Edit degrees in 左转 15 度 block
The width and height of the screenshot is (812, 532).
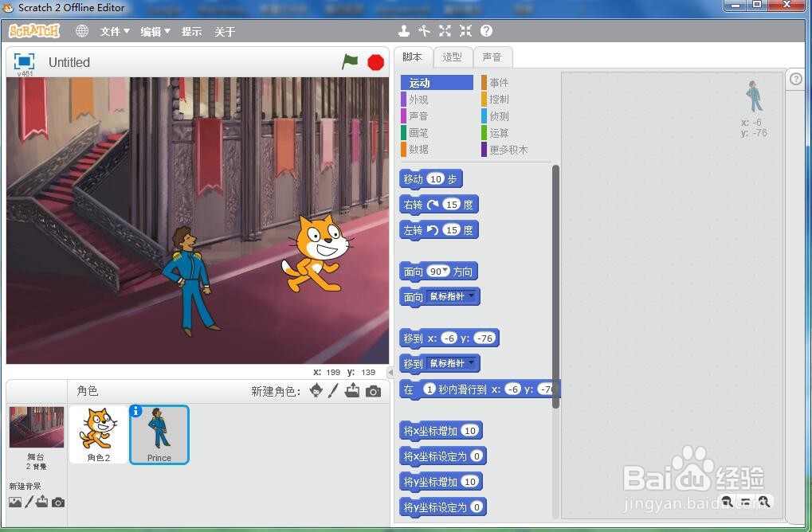(452, 230)
